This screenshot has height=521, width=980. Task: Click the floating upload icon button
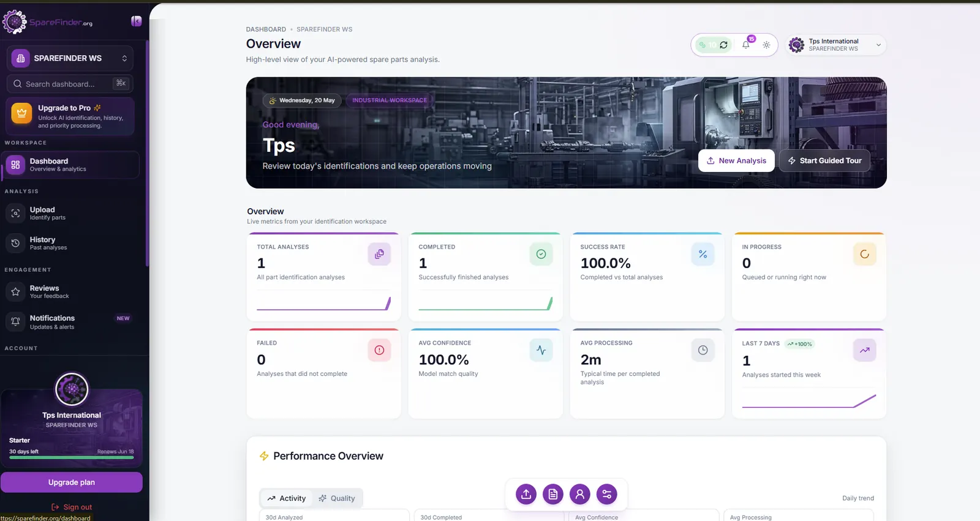526,494
